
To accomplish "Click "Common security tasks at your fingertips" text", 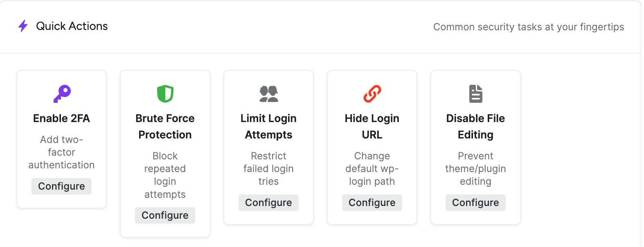I will pos(529,27).
